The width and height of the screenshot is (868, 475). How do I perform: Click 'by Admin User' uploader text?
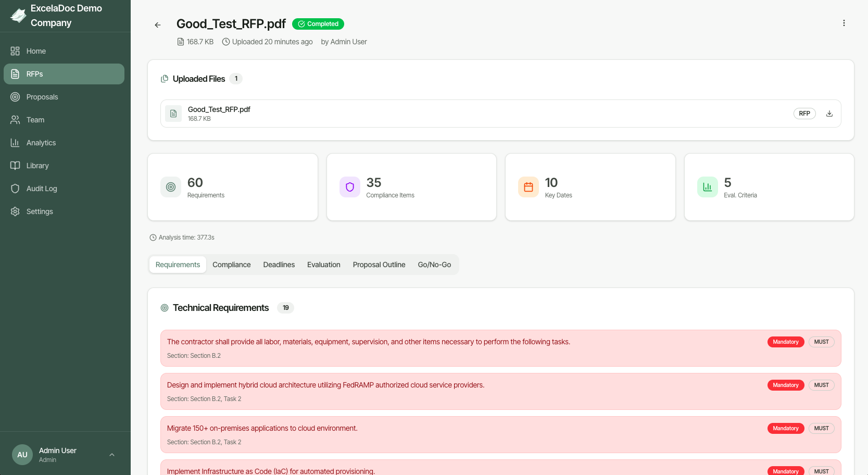pyautogui.click(x=344, y=42)
